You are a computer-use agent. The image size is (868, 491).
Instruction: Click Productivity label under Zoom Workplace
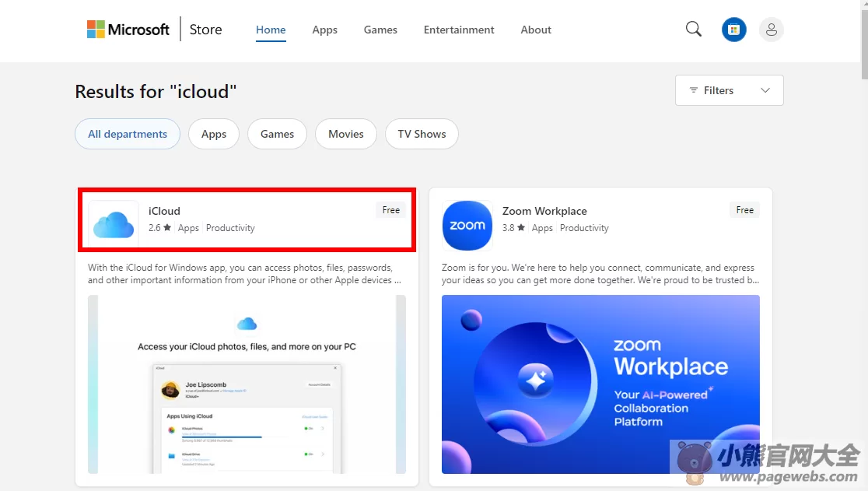click(x=584, y=227)
